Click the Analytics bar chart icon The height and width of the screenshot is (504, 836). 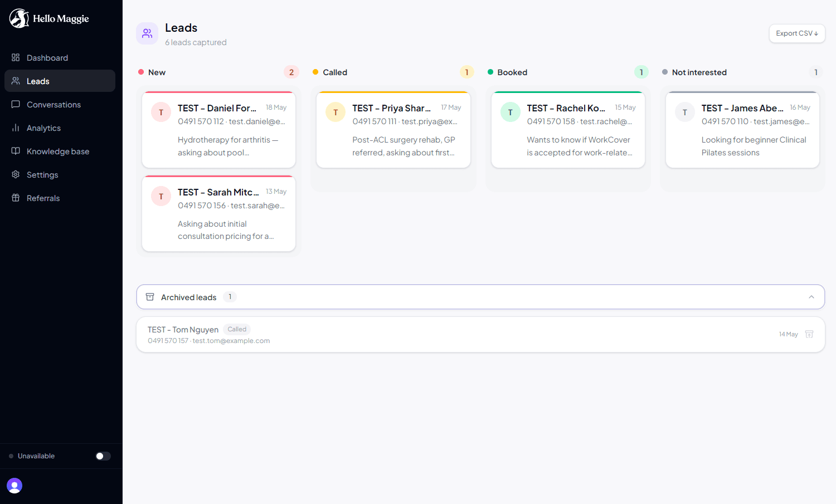16,128
